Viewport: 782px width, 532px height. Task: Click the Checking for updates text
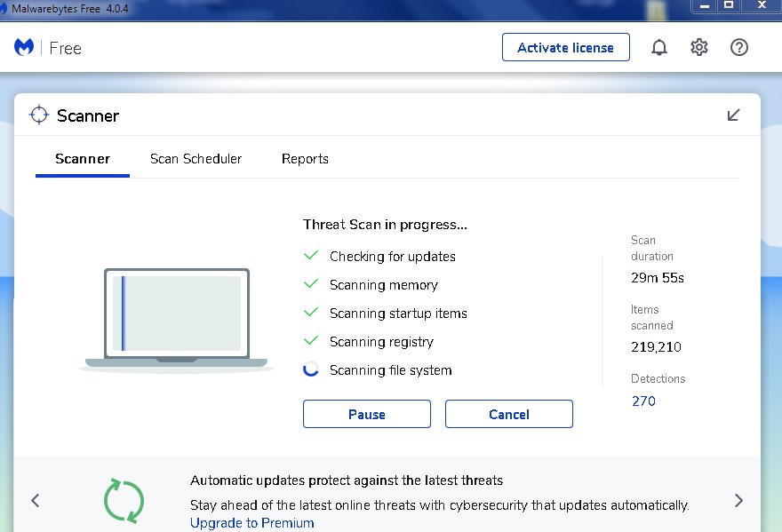pos(393,257)
